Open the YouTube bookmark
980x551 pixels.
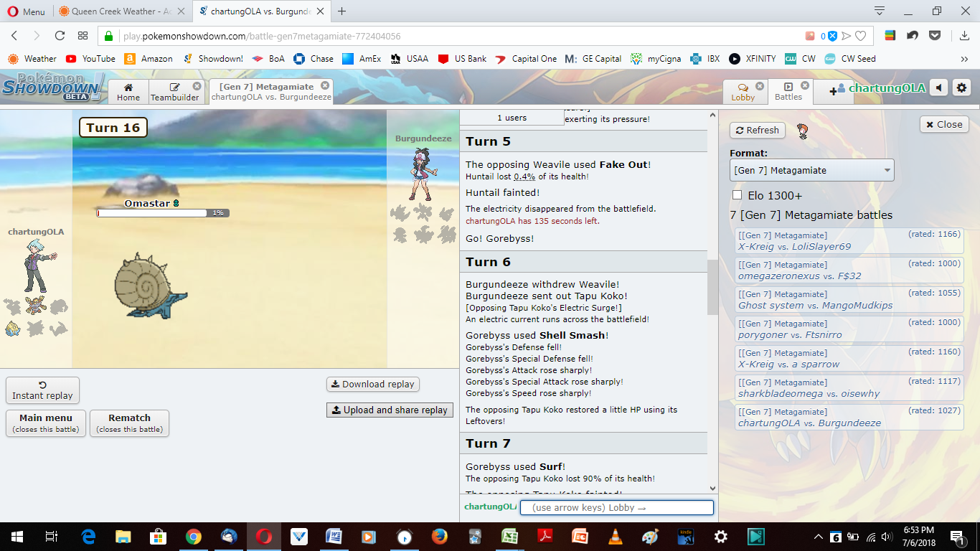90,59
